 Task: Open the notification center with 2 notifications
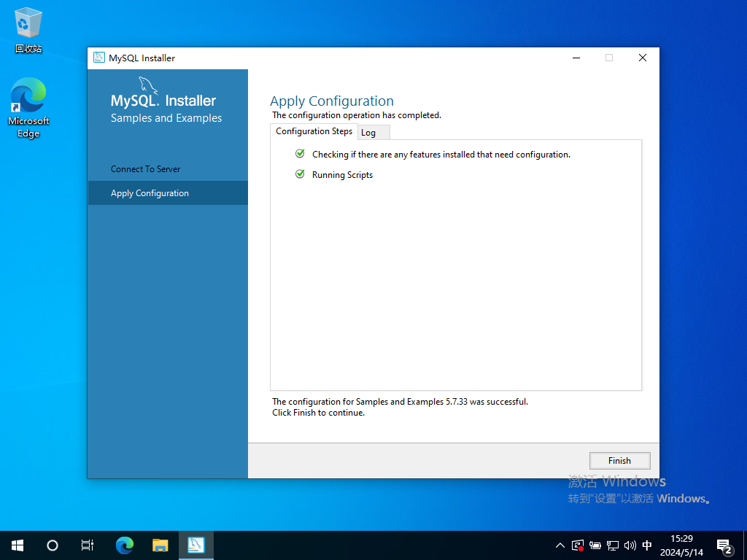pos(724,545)
